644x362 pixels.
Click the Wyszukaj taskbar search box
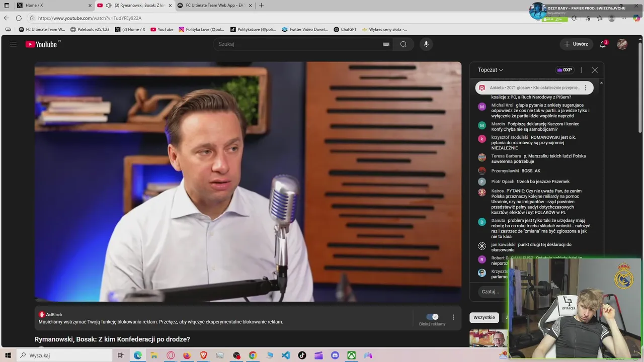point(64,355)
